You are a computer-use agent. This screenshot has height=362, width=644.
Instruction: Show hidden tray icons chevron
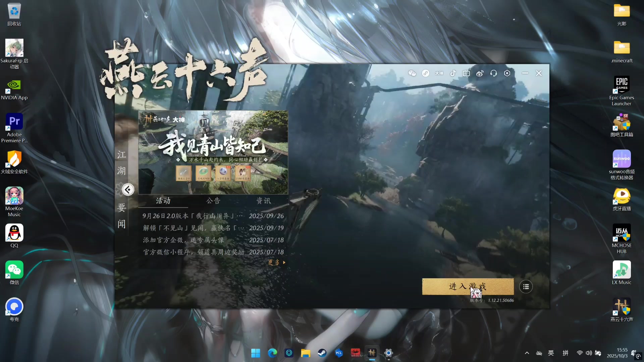(527, 353)
